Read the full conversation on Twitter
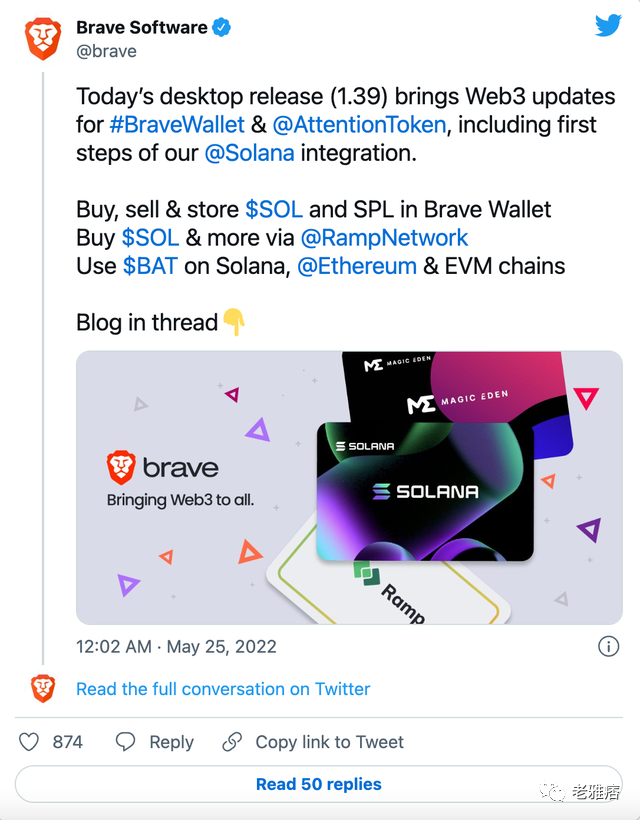Viewport: 640px width, 820px height. 223,689
